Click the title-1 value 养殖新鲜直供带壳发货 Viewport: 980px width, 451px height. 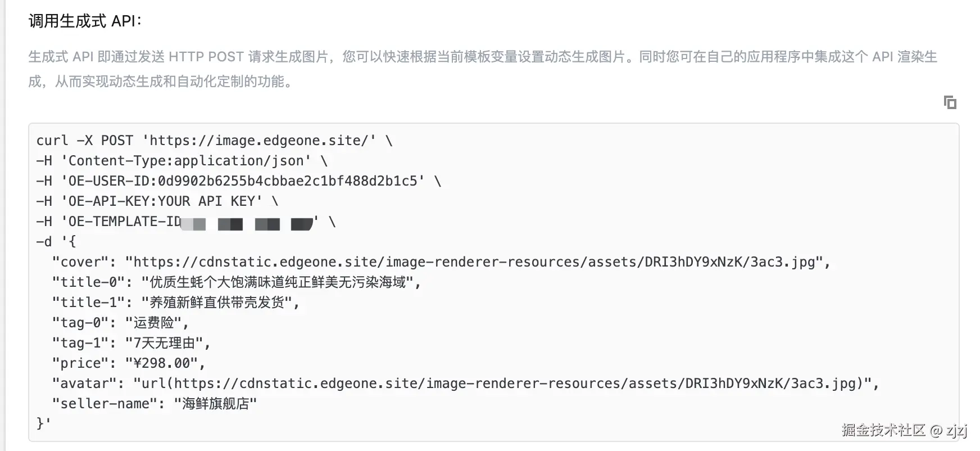point(220,303)
